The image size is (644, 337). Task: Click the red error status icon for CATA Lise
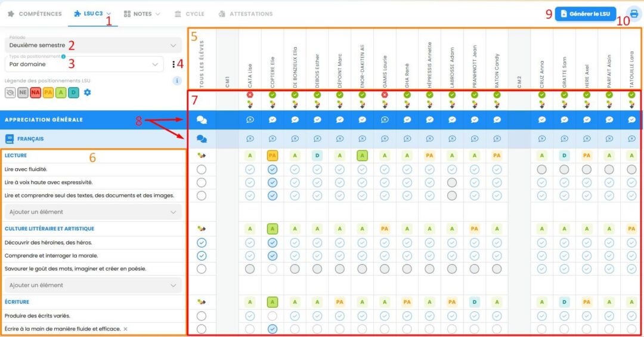pos(250,95)
